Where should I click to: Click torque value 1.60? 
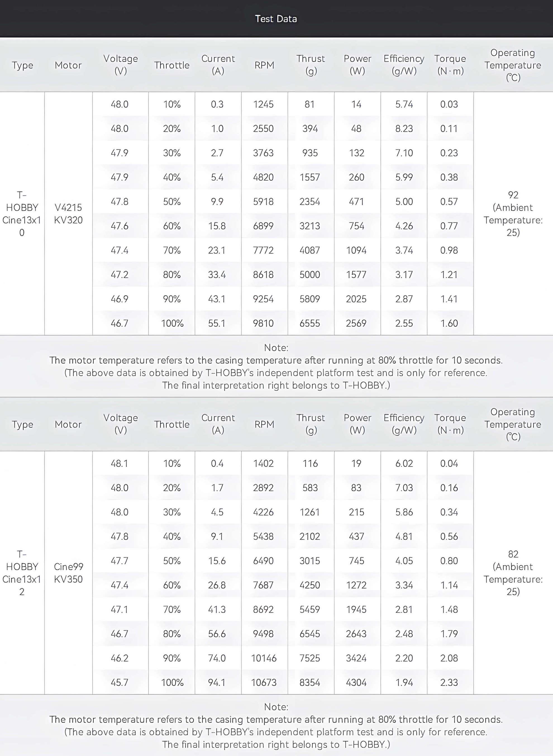(x=449, y=323)
